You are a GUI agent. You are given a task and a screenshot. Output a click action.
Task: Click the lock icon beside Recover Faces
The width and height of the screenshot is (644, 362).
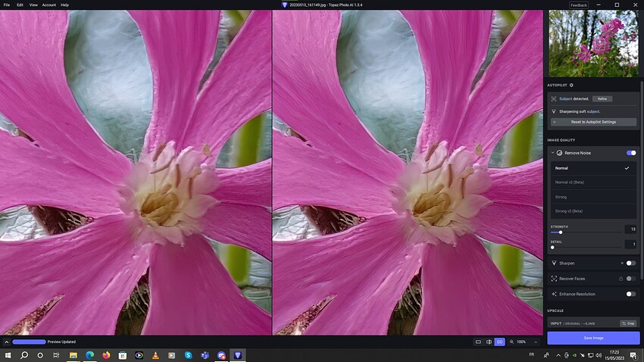coord(621,279)
